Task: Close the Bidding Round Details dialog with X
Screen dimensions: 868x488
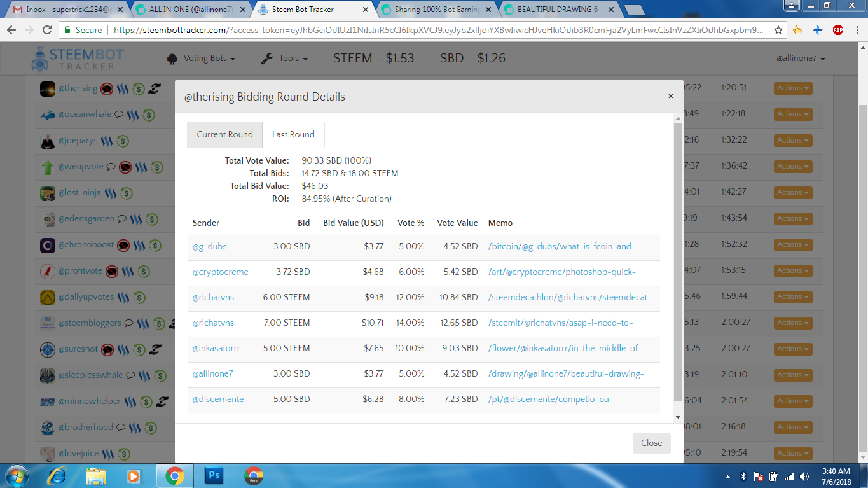Action: (670, 97)
